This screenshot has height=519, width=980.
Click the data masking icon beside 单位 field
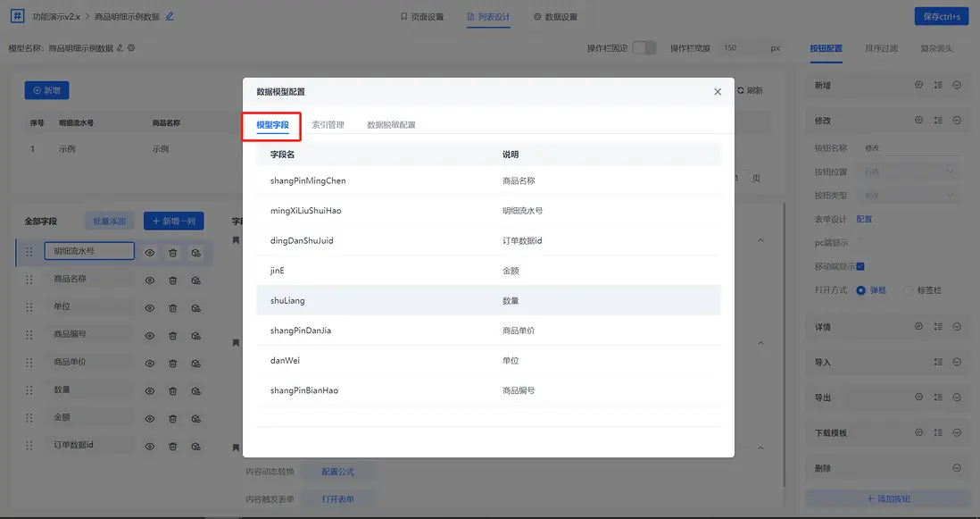197,307
